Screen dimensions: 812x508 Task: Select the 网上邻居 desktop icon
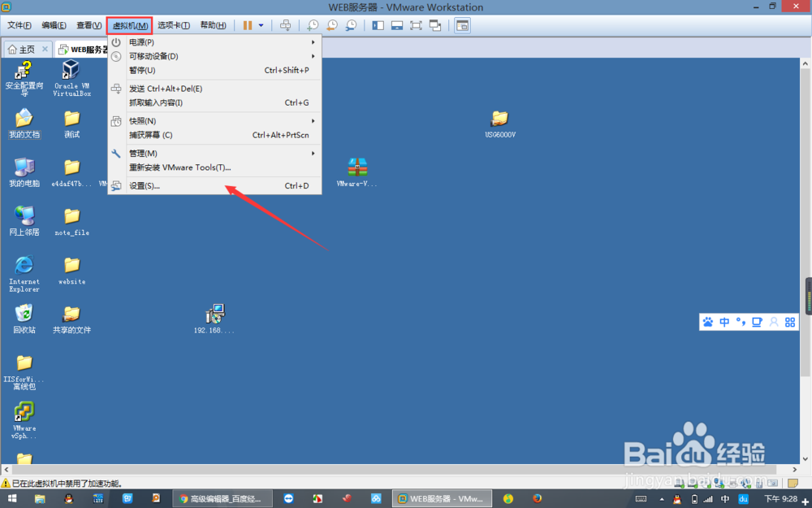pyautogui.click(x=24, y=221)
